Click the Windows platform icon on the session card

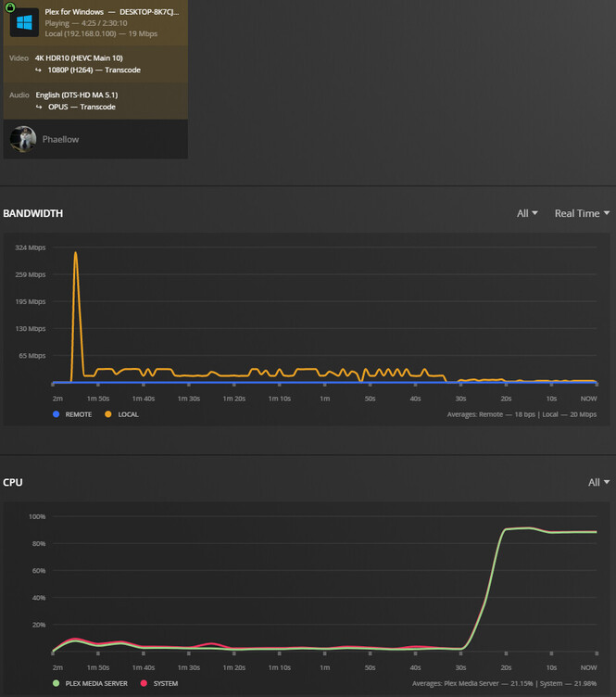click(24, 22)
